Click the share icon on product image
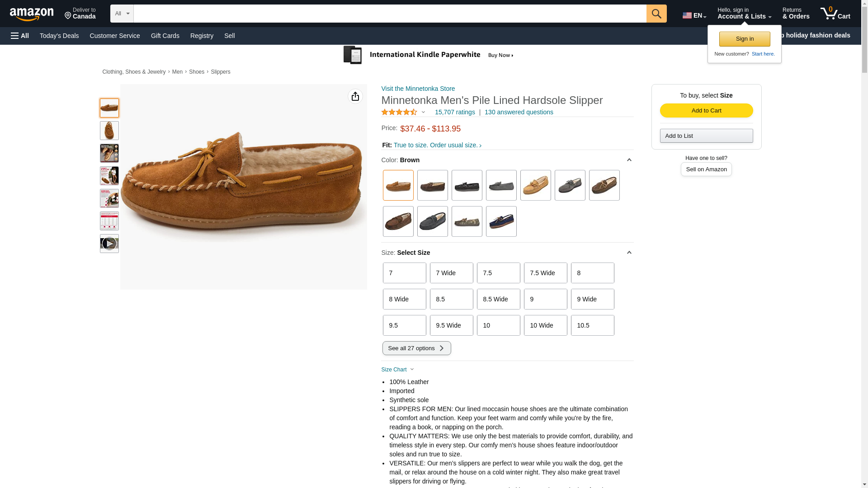 tap(355, 96)
